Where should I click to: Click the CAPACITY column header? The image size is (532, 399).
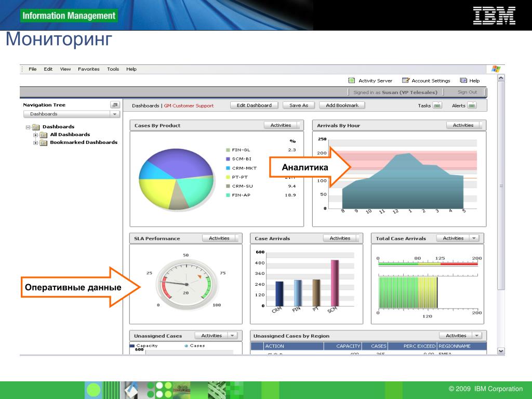[x=343, y=346]
